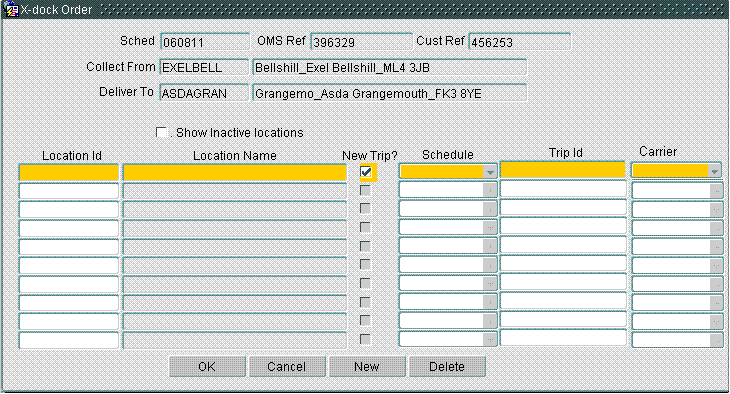
Task: Open Carrier dropdown in third row
Action: (716, 210)
